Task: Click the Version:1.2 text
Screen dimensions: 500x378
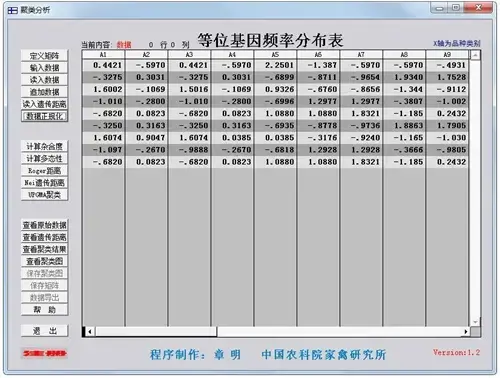Action: click(456, 352)
